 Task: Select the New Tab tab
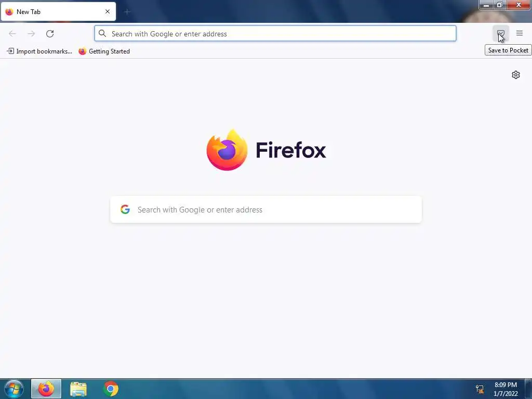[58, 11]
